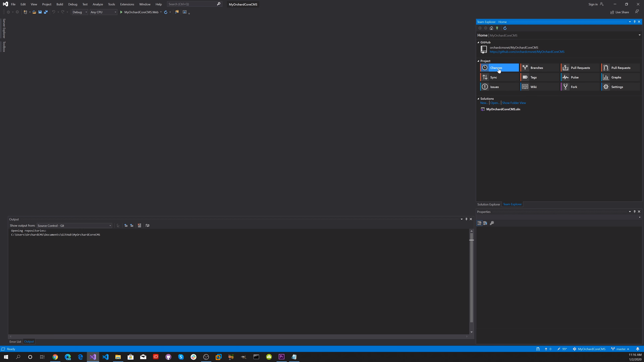
Task: Toggle auto-hide pin on Team Explorer panel
Action: point(634,22)
